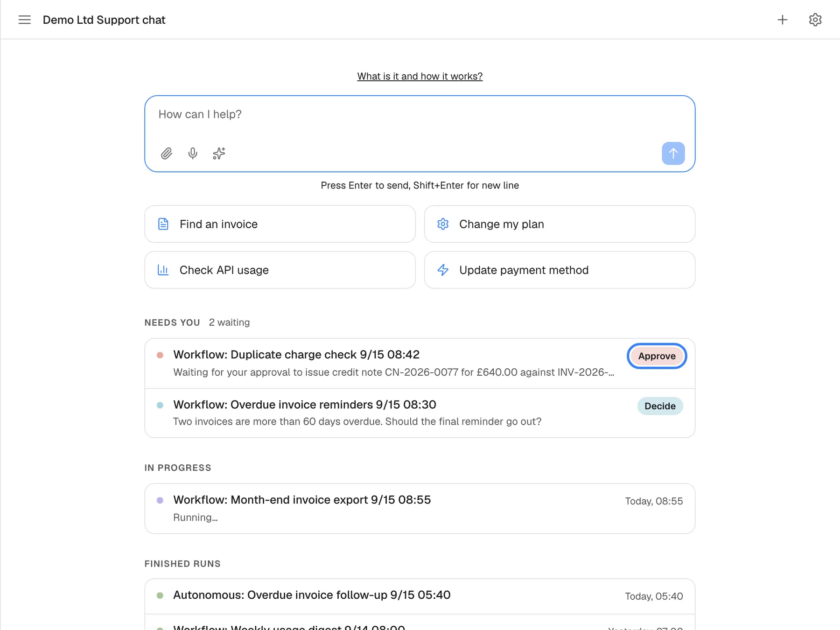840x630 pixels.
Task: Click the 'Today, 08:55' timestamp
Action: 654,501
